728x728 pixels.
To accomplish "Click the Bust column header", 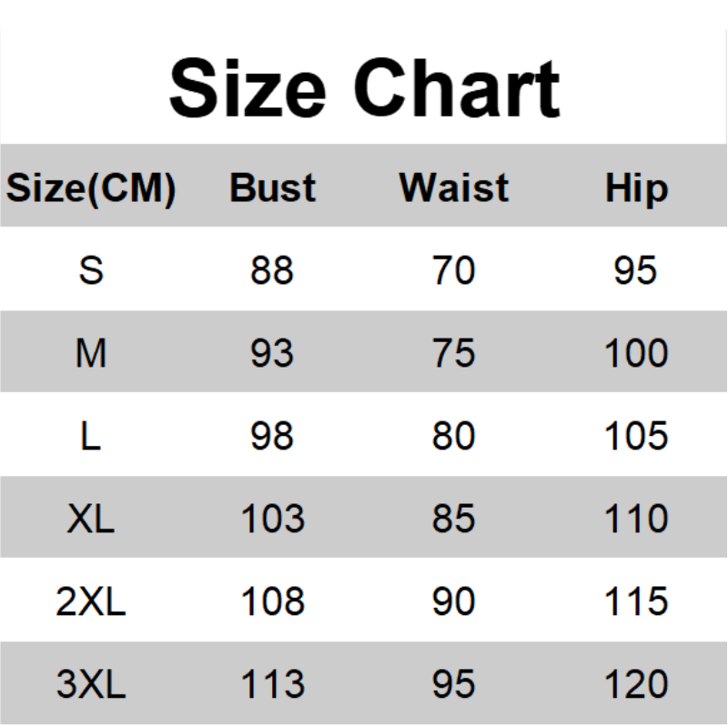I will [x=272, y=188].
